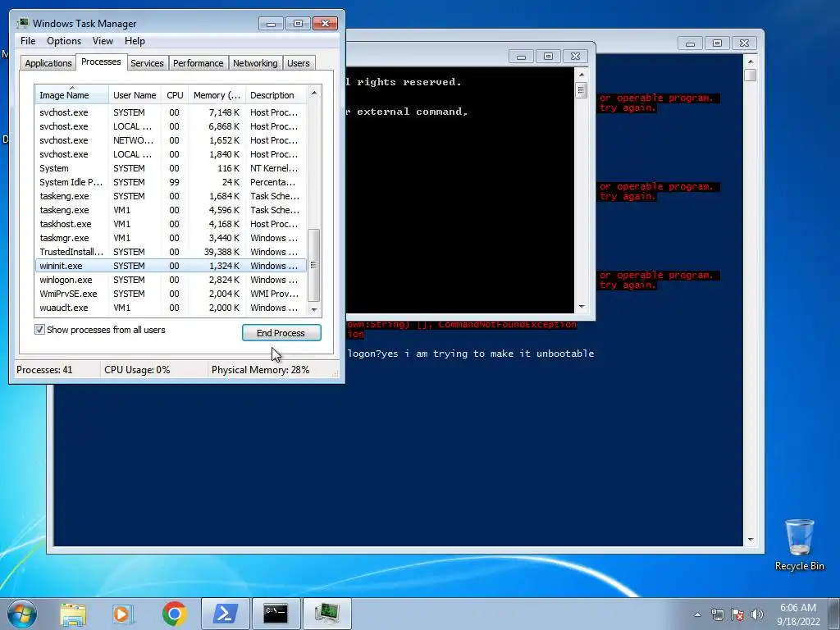Open the View menu in Task Manager
Viewport: 840px width, 630px height.
point(103,41)
